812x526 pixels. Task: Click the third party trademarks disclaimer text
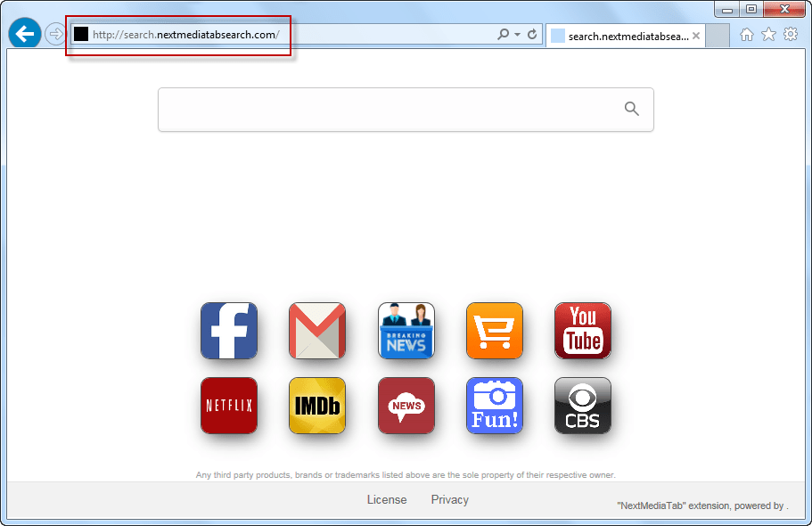click(406, 474)
